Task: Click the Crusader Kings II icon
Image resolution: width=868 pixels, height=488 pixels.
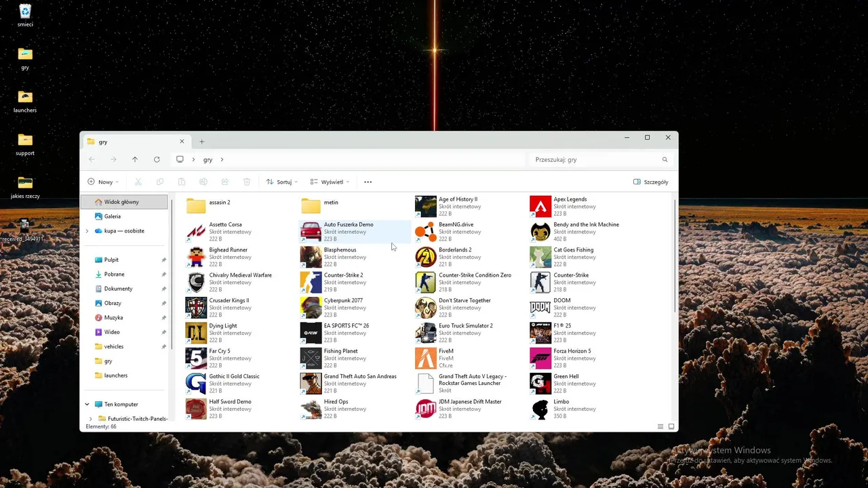Action: point(196,308)
